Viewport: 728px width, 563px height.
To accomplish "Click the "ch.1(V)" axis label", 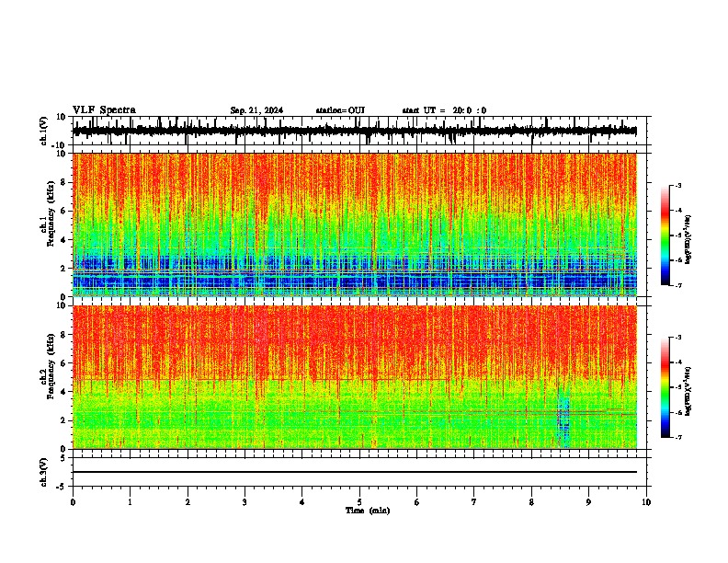I will click(x=44, y=131).
